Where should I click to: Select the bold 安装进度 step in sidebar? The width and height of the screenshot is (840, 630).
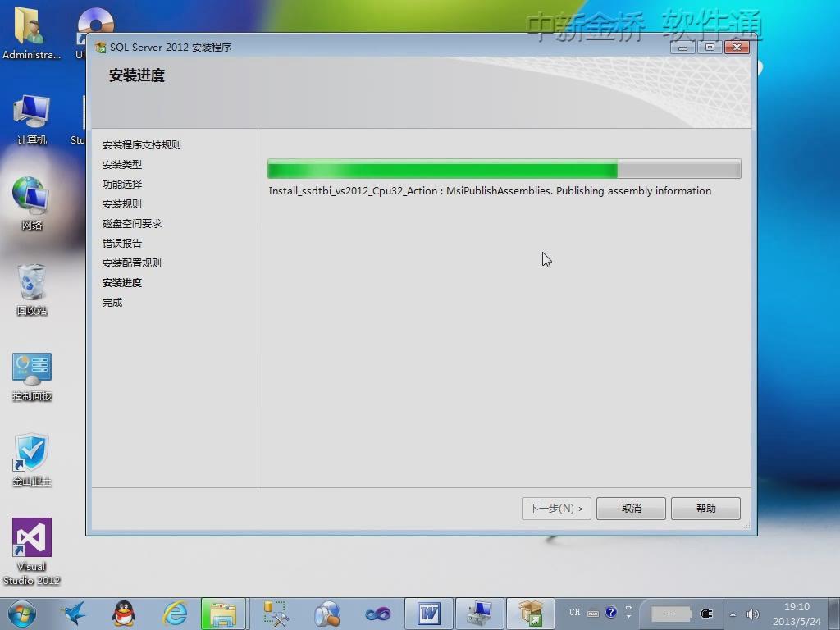pos(122,283)
